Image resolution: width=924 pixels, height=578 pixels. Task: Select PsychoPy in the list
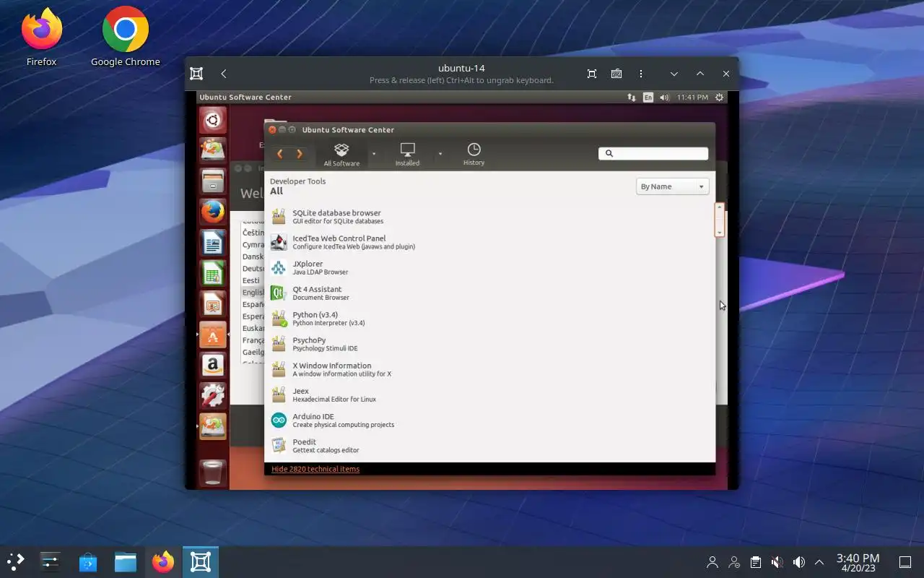coord(489,344)
